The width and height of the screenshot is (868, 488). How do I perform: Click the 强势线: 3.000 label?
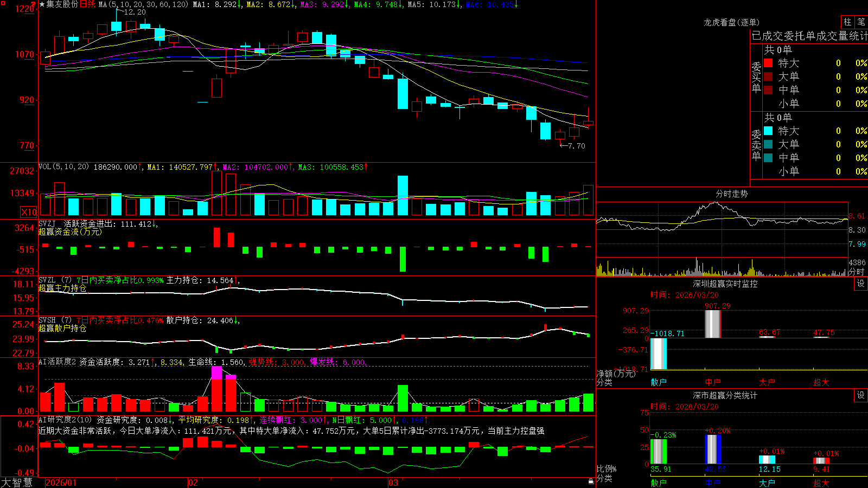[277, 362]
